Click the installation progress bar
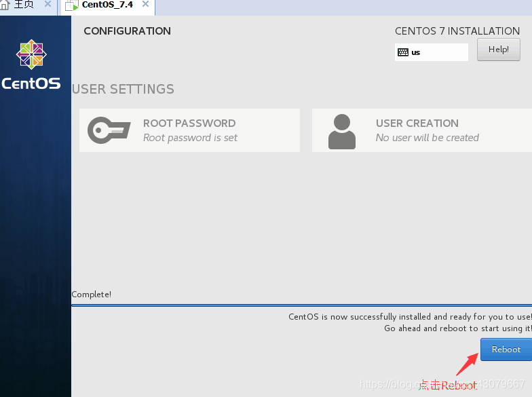The height and width of the screenshot is (397, 532). (x=301, y=305)
